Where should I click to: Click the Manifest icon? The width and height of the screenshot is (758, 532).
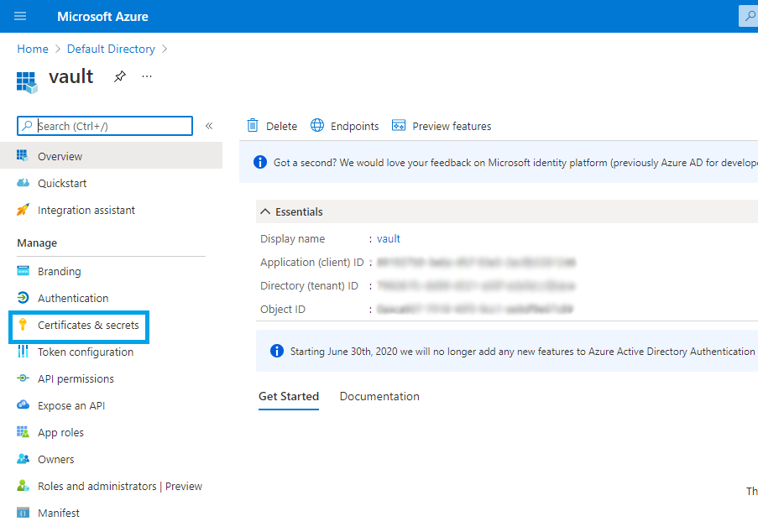point(23,512)
